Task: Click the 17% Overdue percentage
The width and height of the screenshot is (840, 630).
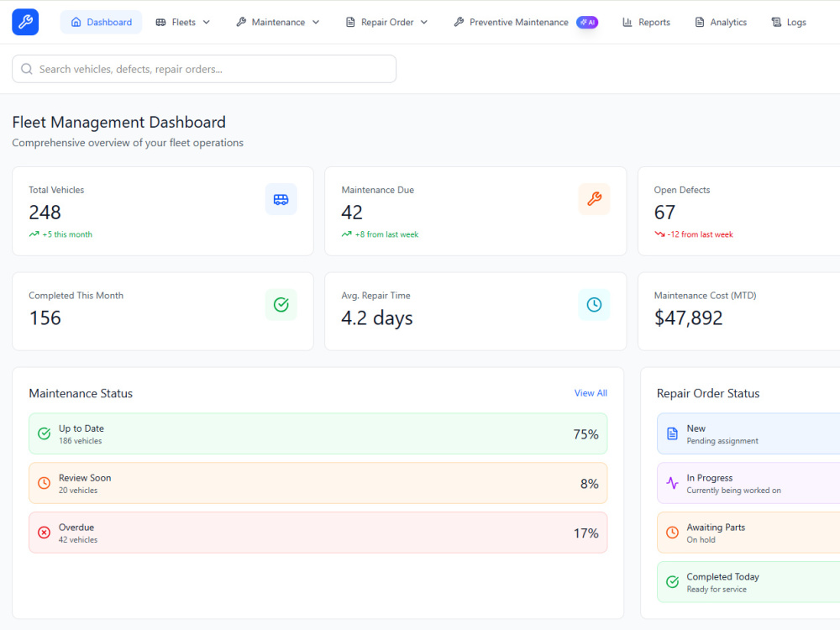Action: [586, 533]
